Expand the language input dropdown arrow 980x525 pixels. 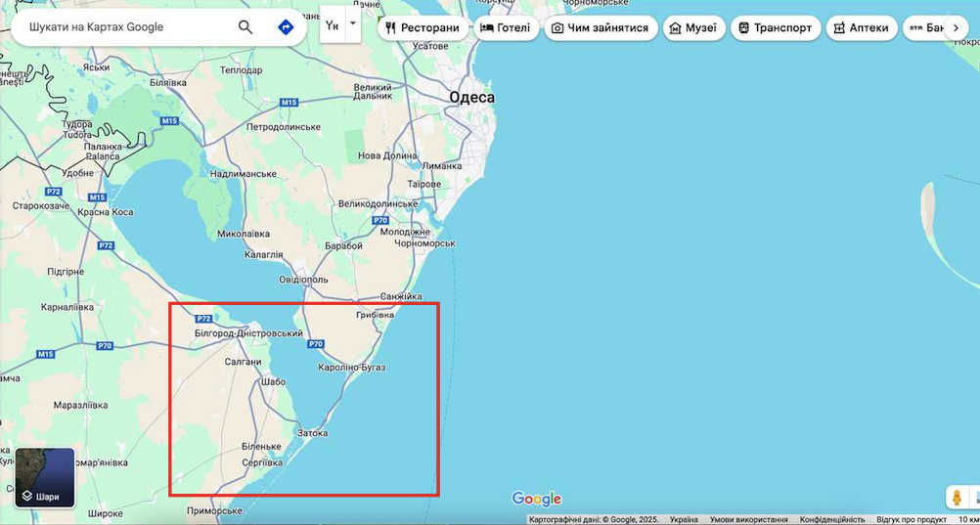(353, 23)
